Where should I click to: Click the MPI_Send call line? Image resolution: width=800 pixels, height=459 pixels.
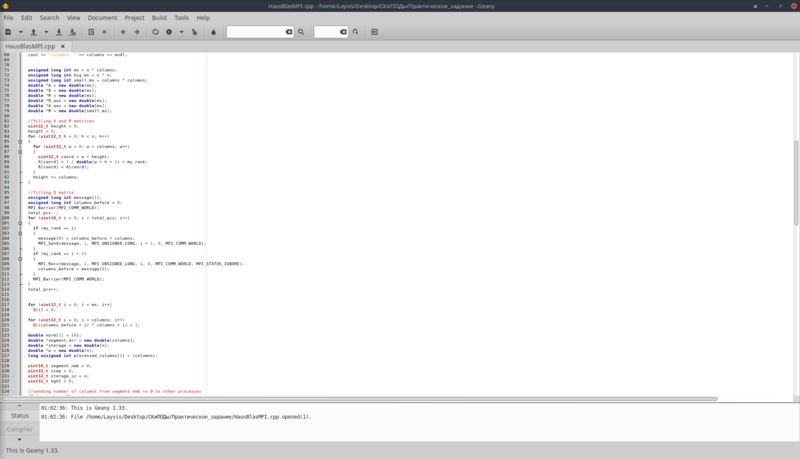click(121, 243)
